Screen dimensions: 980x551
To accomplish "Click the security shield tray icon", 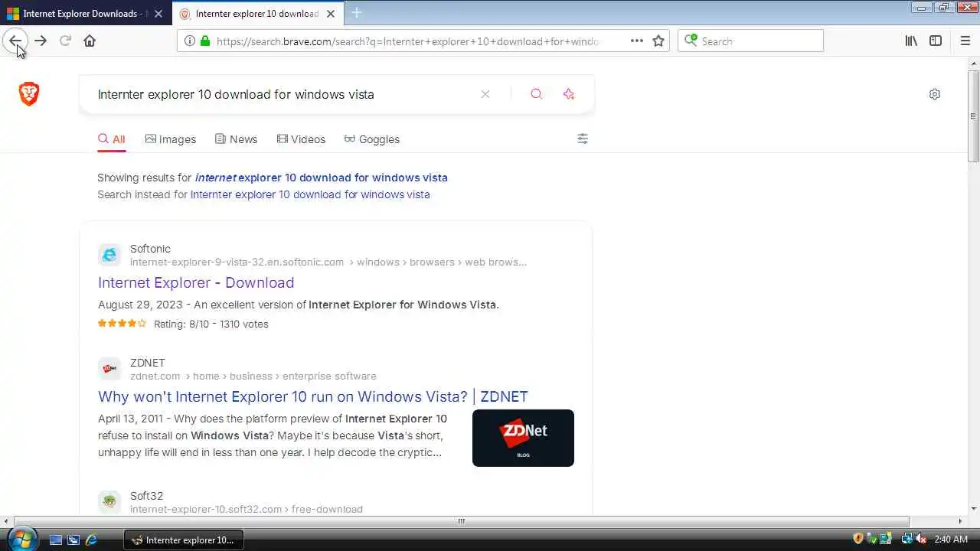I will point(858,539).
